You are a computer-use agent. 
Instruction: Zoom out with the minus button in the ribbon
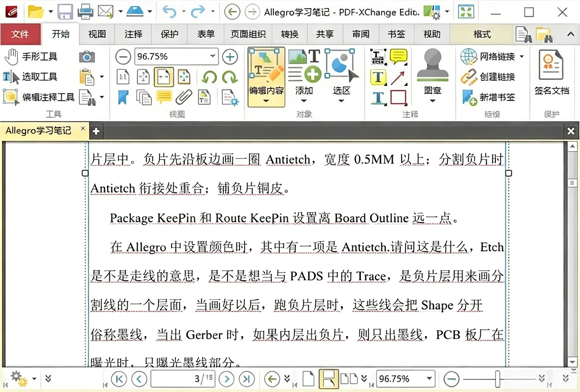(123, 57)
